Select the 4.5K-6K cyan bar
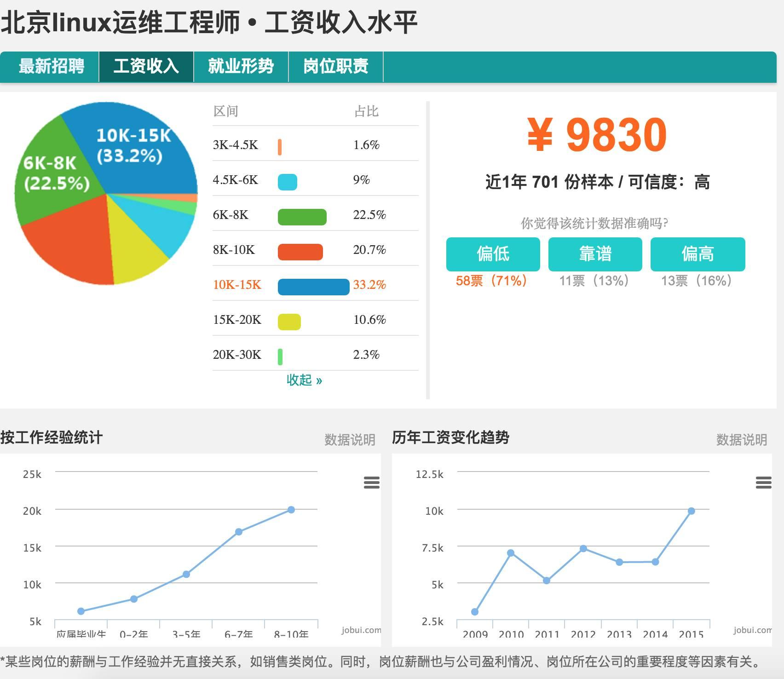 point(288,182)
